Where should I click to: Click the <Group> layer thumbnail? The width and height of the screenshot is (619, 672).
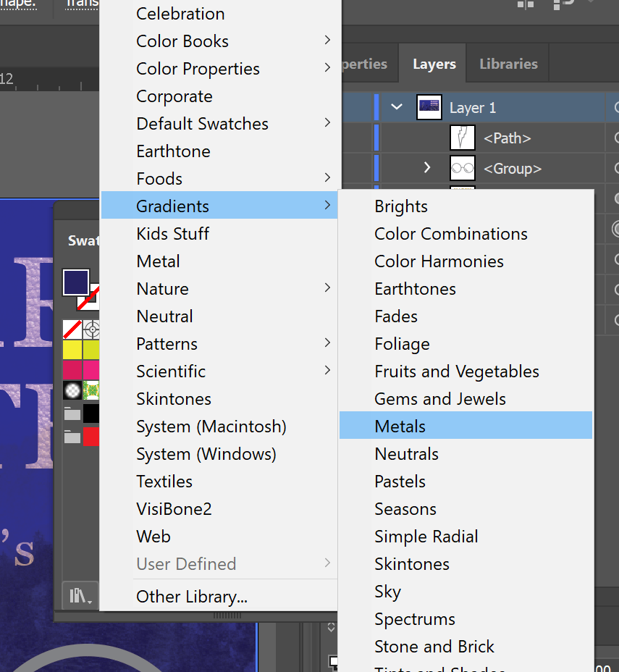tap(463, 168)
